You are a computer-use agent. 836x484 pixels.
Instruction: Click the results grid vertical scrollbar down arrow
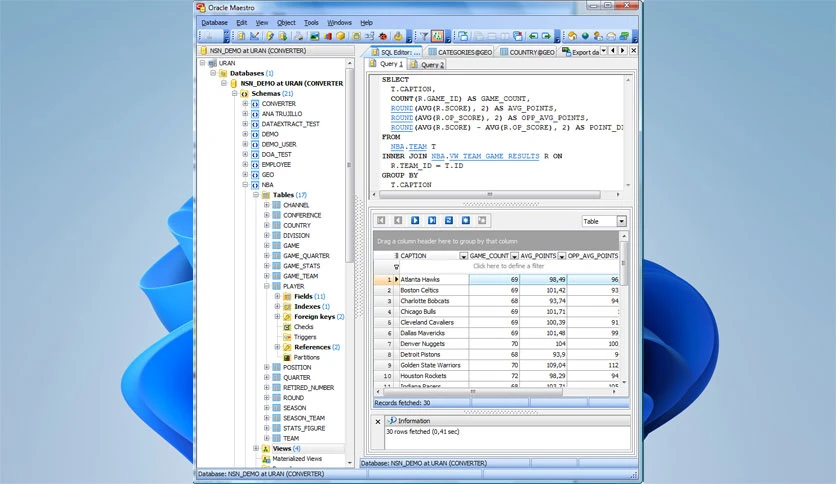tap(624, 383)
